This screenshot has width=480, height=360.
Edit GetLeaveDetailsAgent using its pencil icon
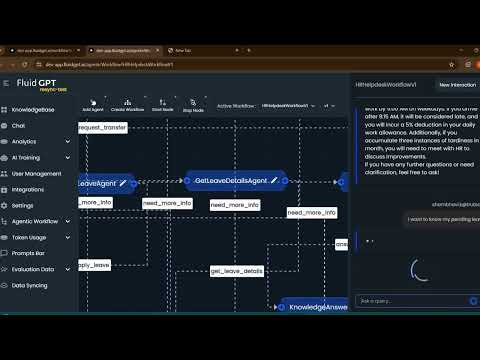[274, 180]
